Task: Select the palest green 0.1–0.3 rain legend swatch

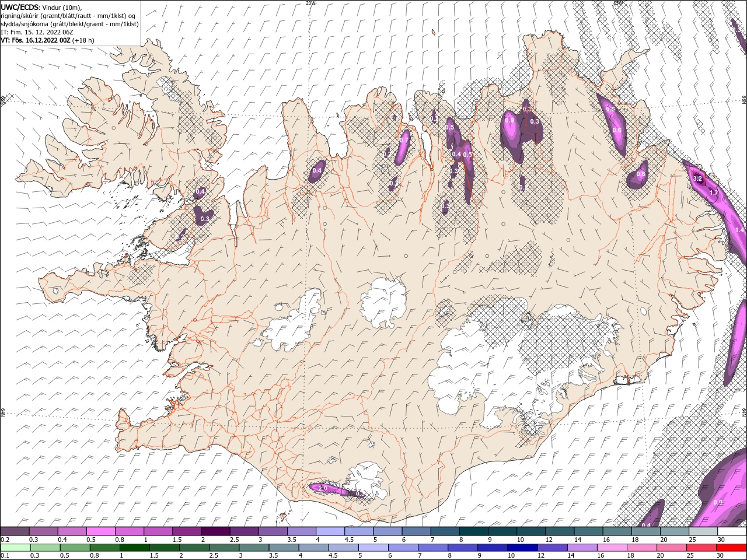Action: (15, 547)
